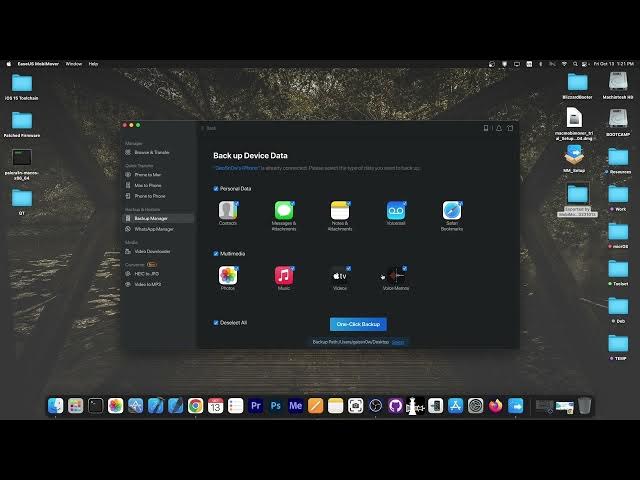Screen dimensions: 640x480
Task: Uncheck the Photos tile checkbox
Action: (x=236, y=268)
